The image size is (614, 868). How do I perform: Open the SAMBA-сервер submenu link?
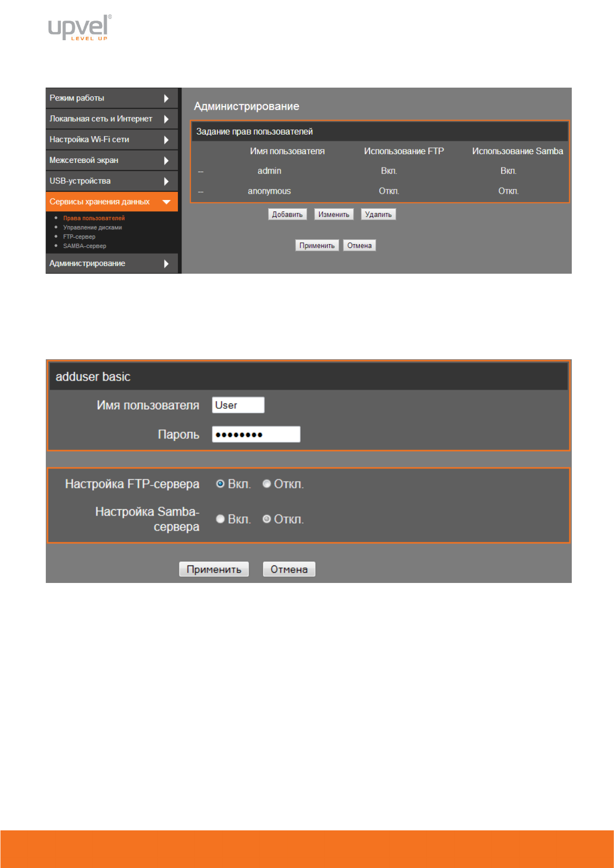tap(85, 246)
